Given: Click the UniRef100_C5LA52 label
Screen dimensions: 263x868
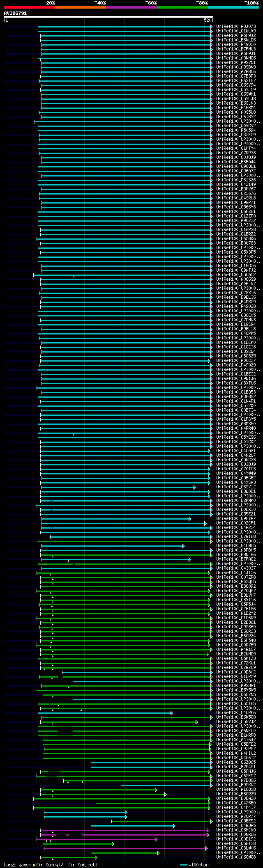Looking at the screenshot, I should click(x=236, y=275).
